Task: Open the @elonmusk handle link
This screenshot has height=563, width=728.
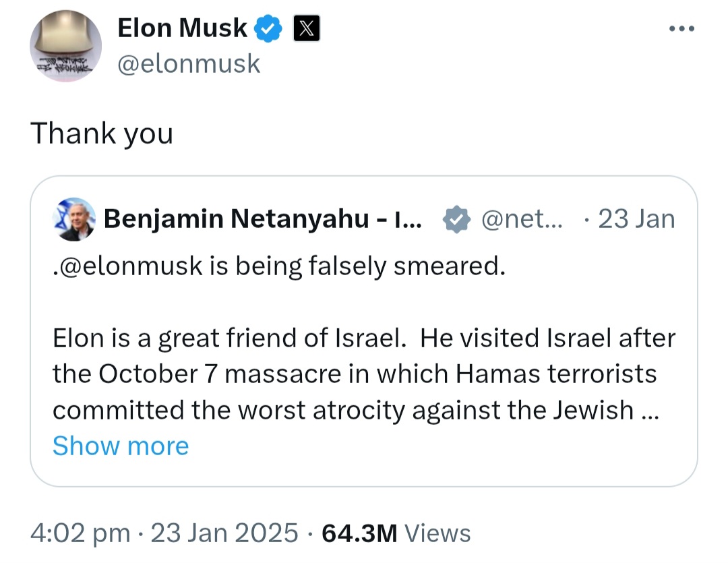Action: pyautogui.click(x=189, y=63)
